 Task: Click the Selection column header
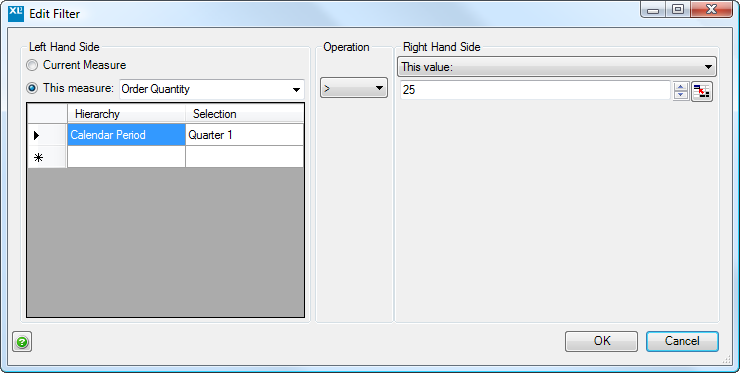tap(244, 114)
